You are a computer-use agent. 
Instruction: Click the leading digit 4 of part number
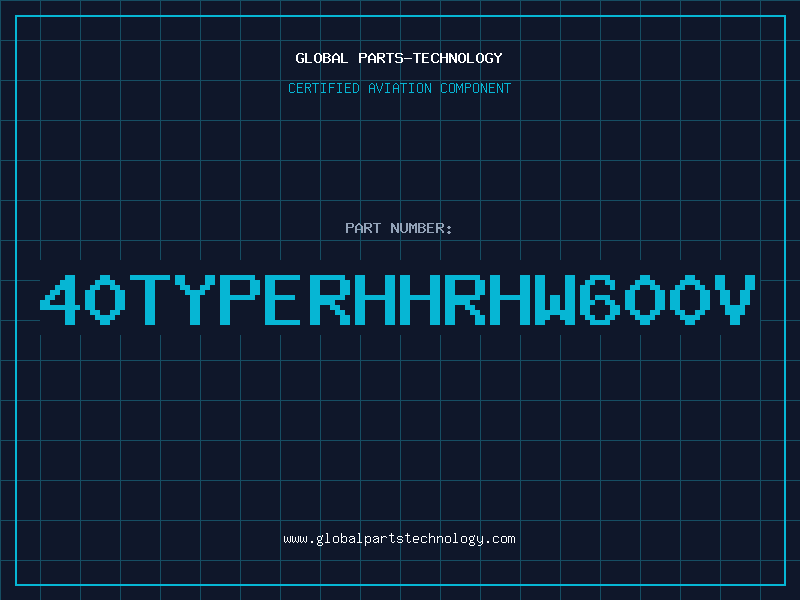[60, 299]
